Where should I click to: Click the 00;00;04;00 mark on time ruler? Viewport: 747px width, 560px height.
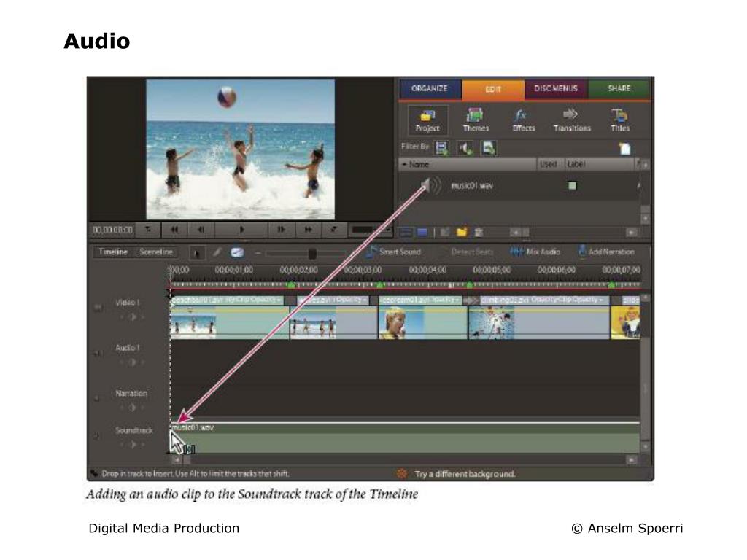427,270
